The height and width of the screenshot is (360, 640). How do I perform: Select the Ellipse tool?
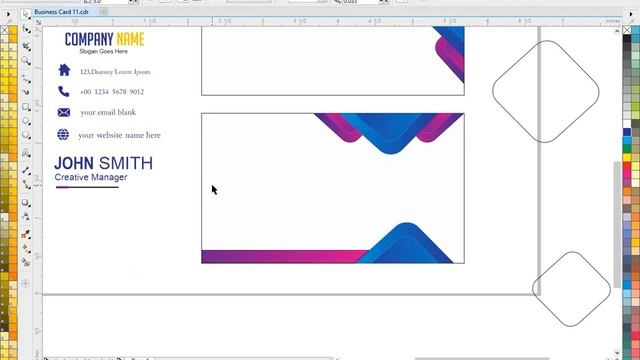click(x=26, y=121)
